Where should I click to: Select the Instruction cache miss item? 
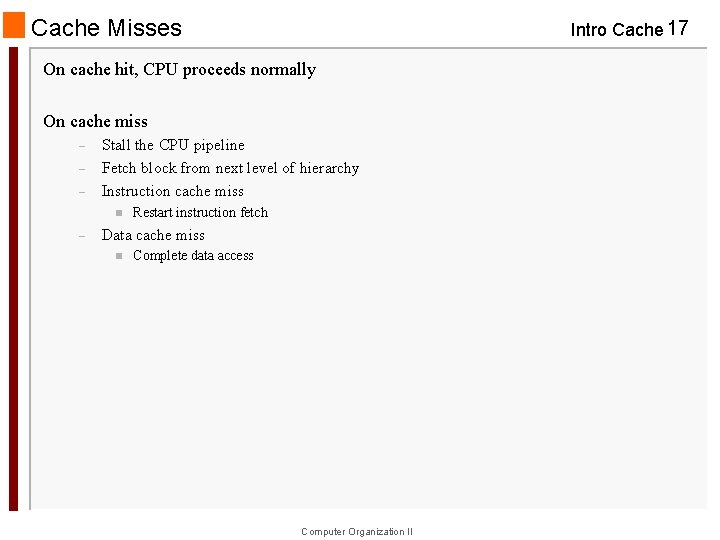pyautogui.click(x=173, y=191)
